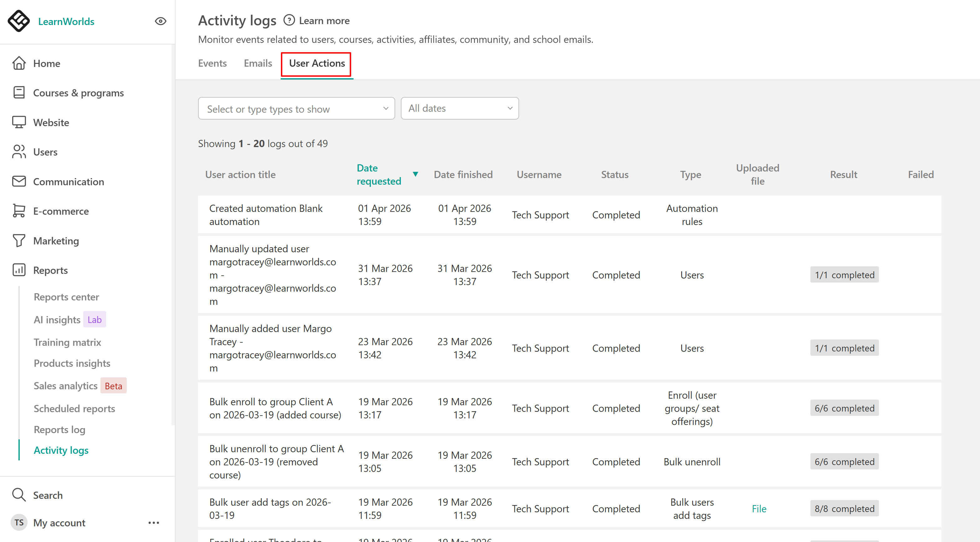Screen dimensions: 980x542
Task: Toggle Date requested sort arrow
Action: (x=416, y=174)
